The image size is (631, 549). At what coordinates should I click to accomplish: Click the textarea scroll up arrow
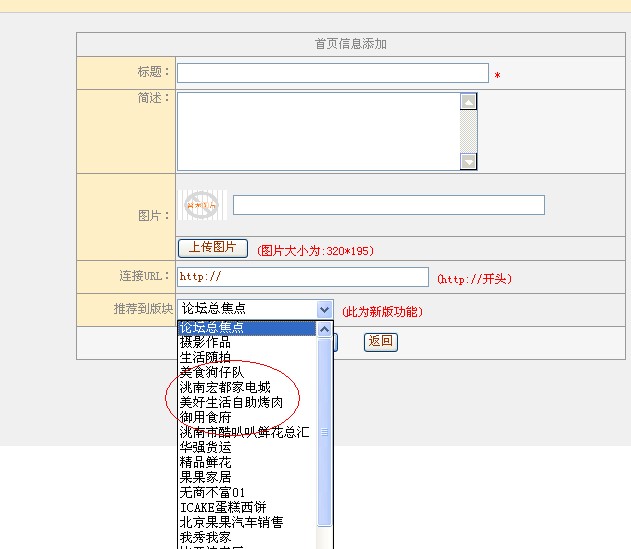pos(468,101)
